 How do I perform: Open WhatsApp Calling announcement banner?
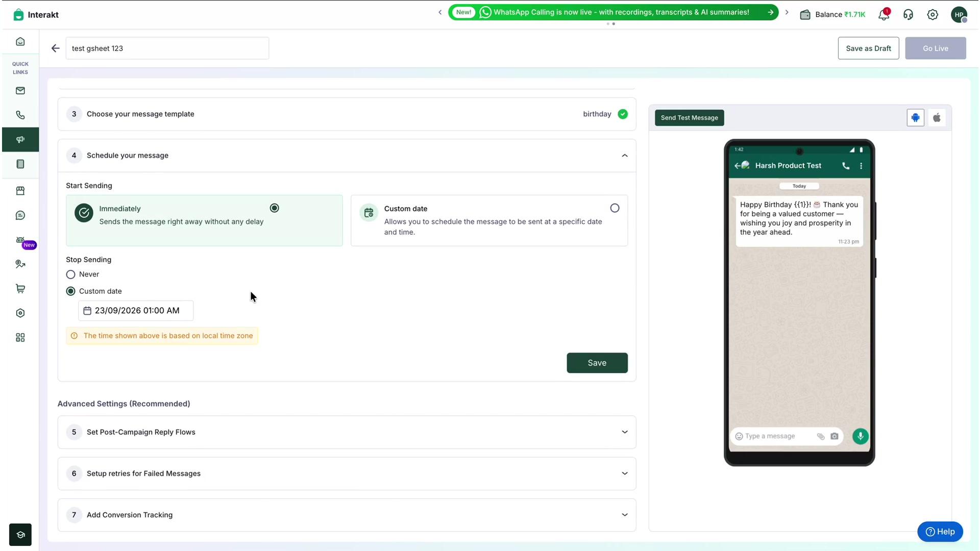tap(613, 12)
